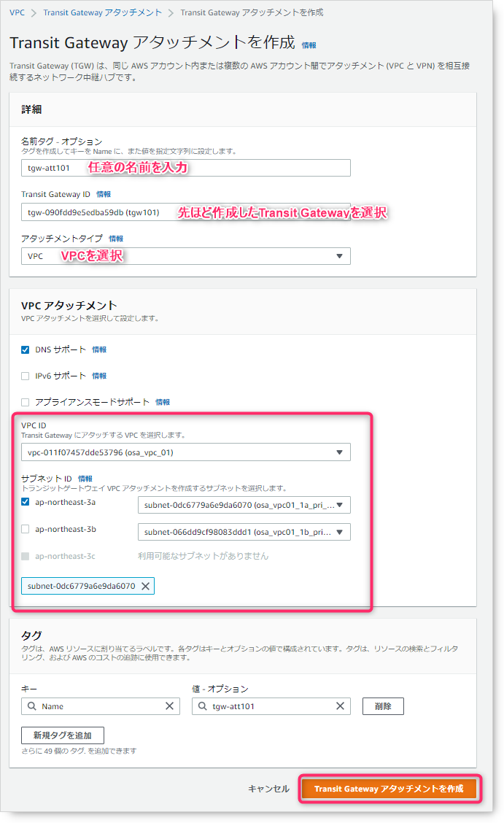
Task: Remove selected subnet-0dc6779a6e9da6070 chip
Action: coord(146,586)
